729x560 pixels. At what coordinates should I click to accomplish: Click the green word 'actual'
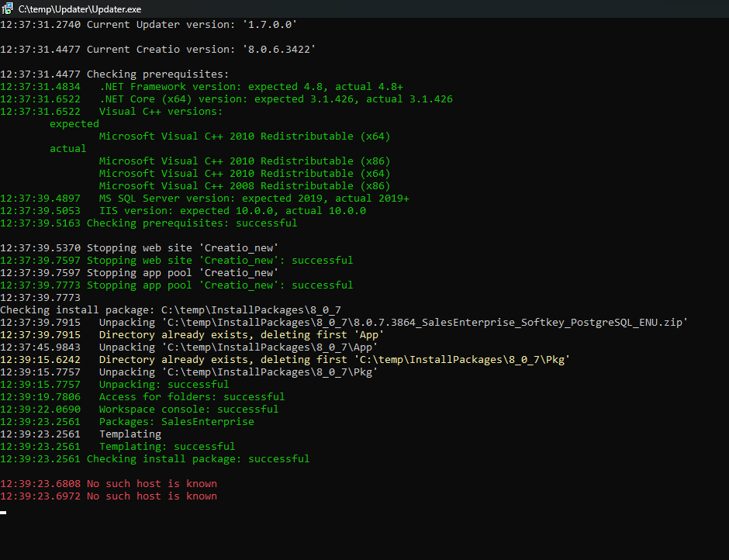click(x=68, y=149)
